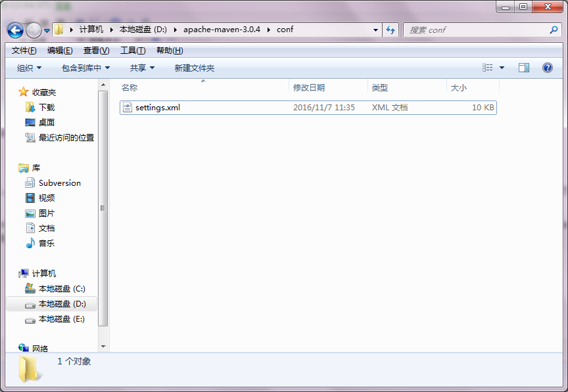Select 网络 in the navigation pane
Viewport: 568px width, 392px height.
click(x=40, y=349)
